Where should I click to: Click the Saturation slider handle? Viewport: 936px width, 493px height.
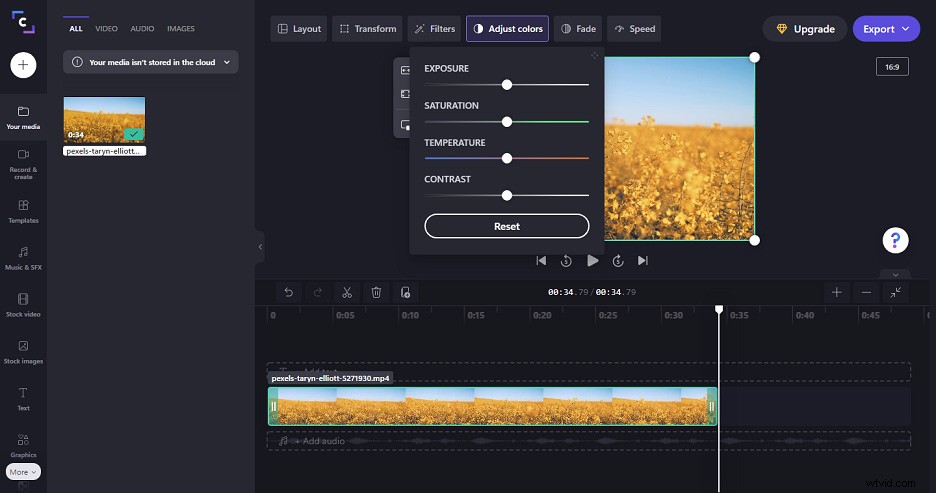(507, 122)
